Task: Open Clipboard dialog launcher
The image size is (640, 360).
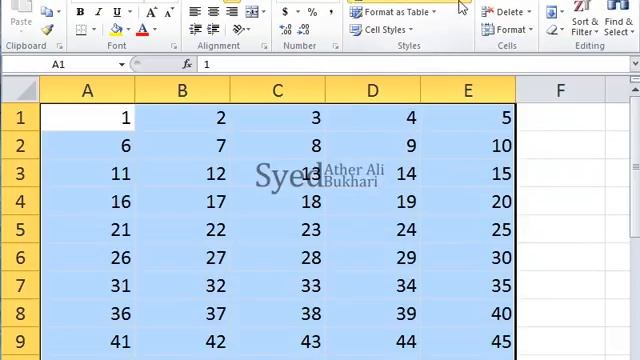Action: tap(60, 46)
